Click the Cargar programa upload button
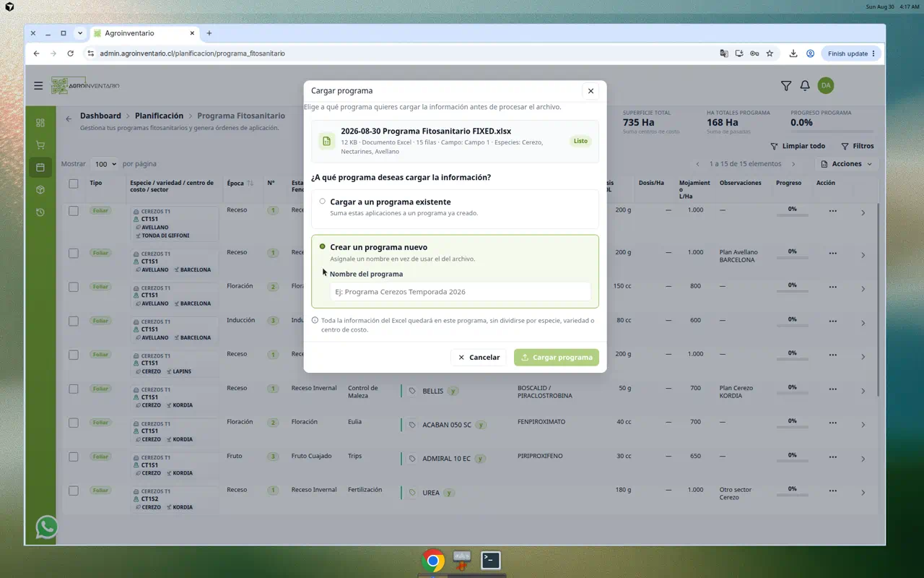 557,357
